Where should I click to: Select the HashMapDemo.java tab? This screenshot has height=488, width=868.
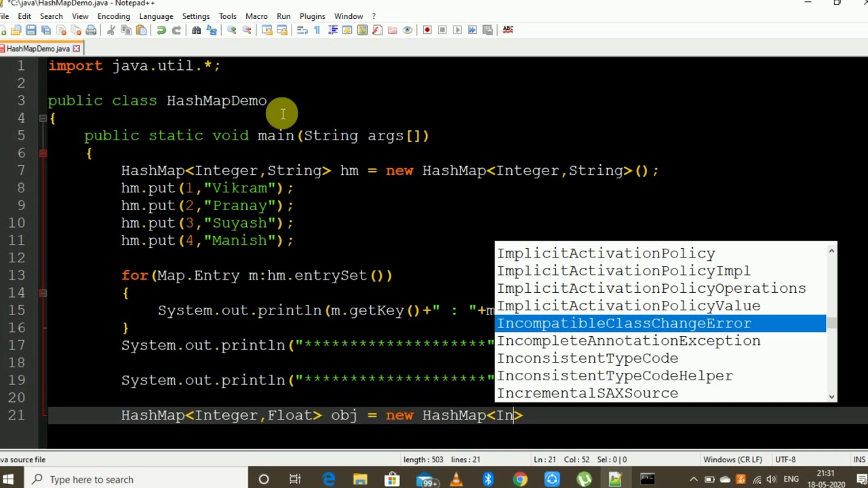38,49
